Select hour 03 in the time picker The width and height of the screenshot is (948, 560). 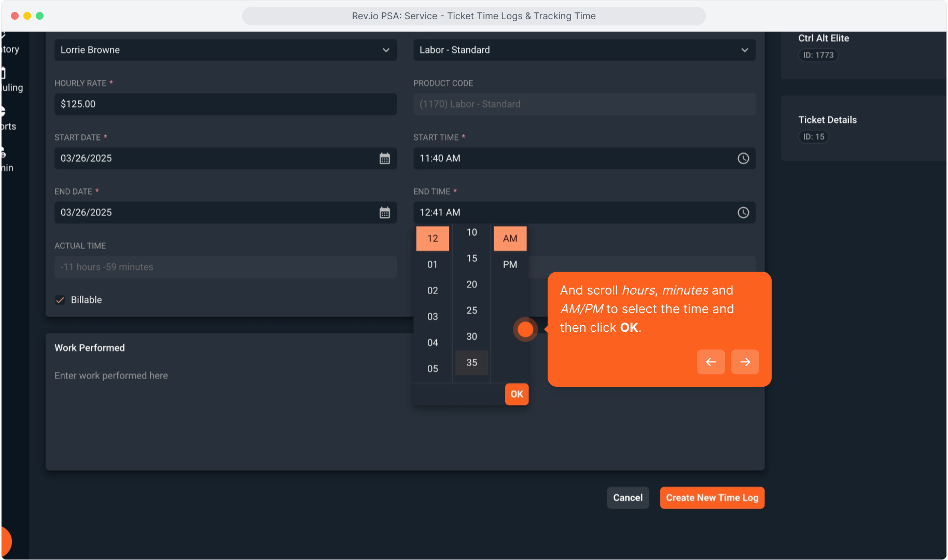[x=433, y=317]
